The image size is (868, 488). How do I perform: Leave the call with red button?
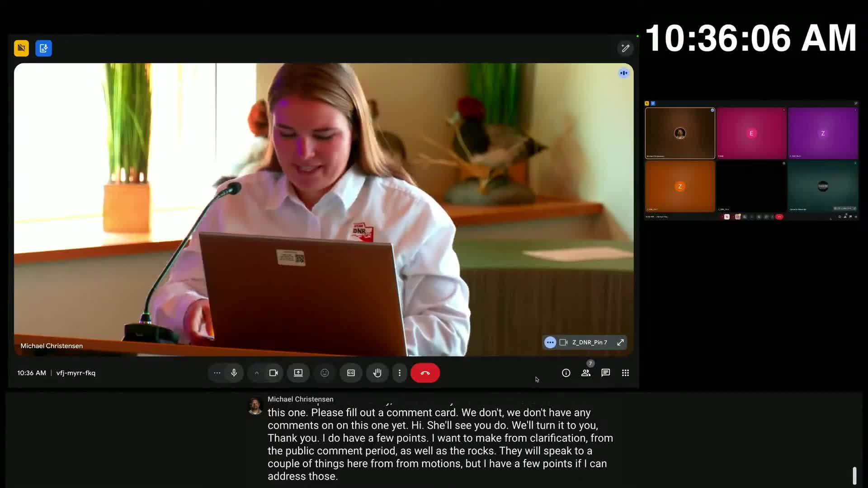pyautogui.click(x=425, y=373)
